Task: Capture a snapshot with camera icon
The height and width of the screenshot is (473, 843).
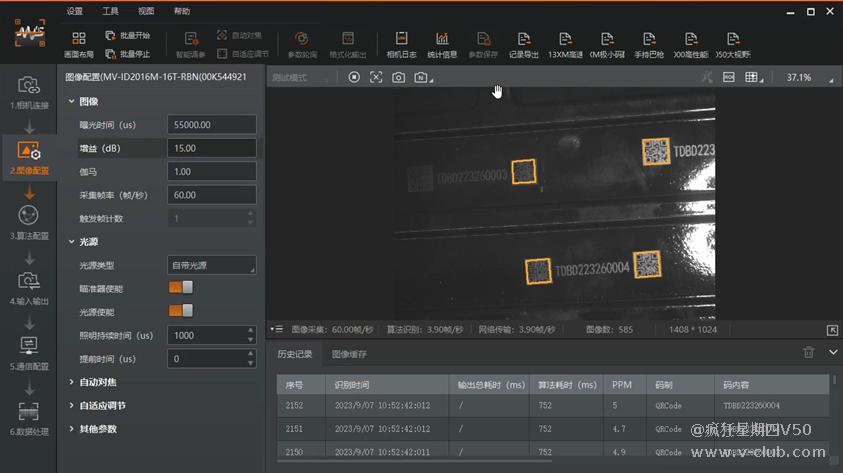Action: click(398, 77)
